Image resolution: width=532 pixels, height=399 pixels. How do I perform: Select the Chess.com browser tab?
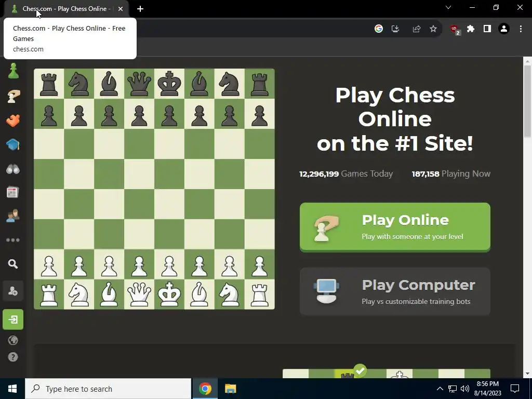tap(66, 9)
